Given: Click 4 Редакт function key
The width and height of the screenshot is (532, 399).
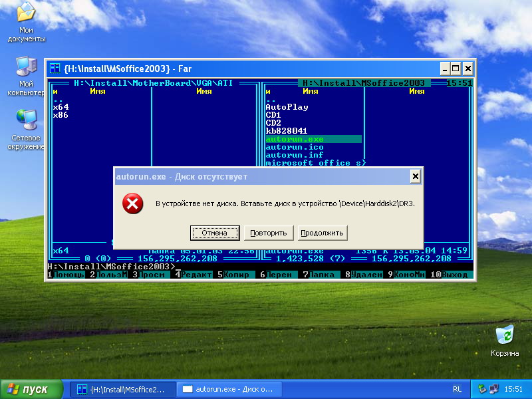Looking at the screenshot, I should point(194,275).
